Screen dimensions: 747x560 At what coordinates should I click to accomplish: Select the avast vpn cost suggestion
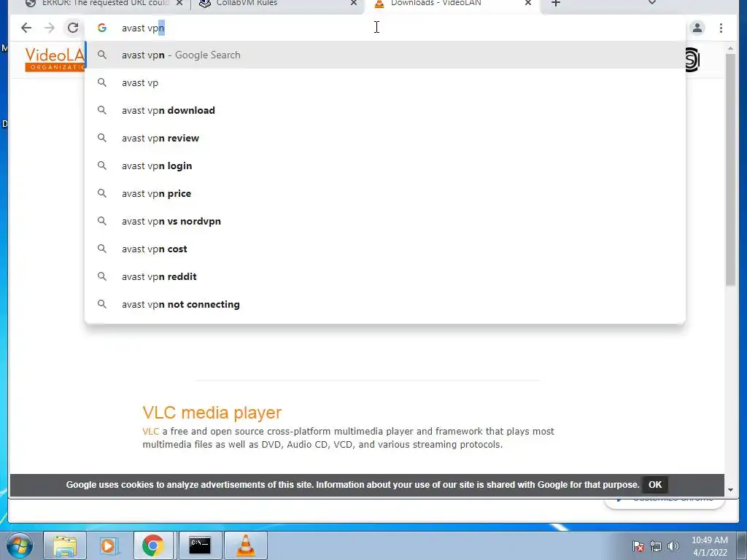[x=385, y=249]
